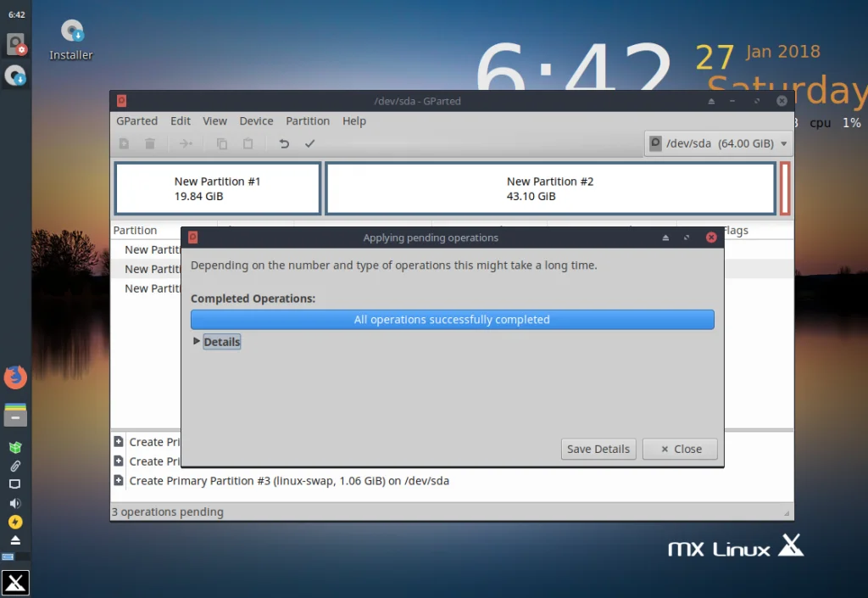Click the volume speaker tray icon
The height and width of the screenshot is (598, 868).
[15, 503]
